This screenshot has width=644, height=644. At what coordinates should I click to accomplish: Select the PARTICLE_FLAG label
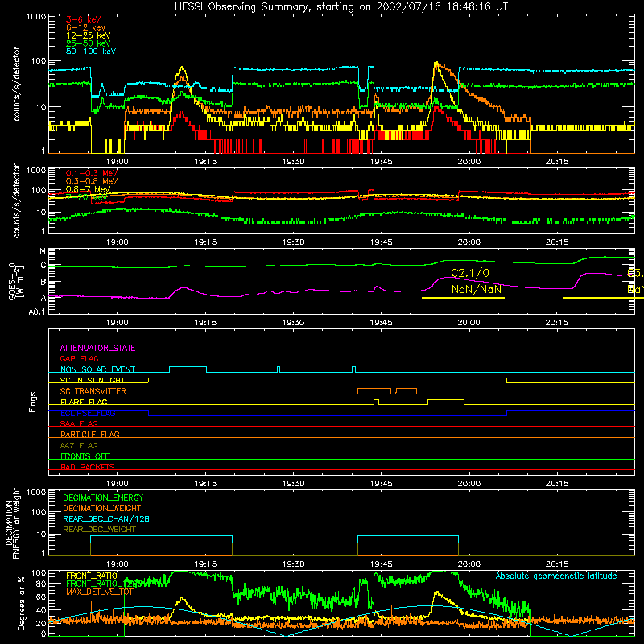90,434
